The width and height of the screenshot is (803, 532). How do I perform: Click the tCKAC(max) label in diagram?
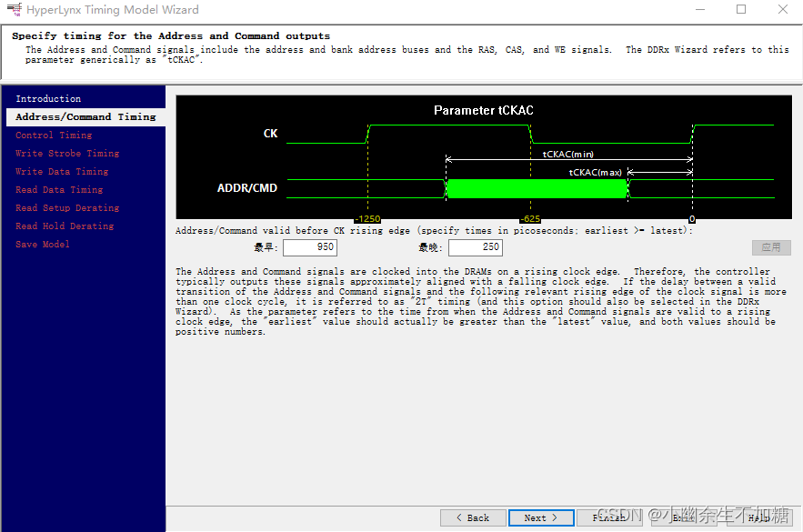[x=595, y=173]
